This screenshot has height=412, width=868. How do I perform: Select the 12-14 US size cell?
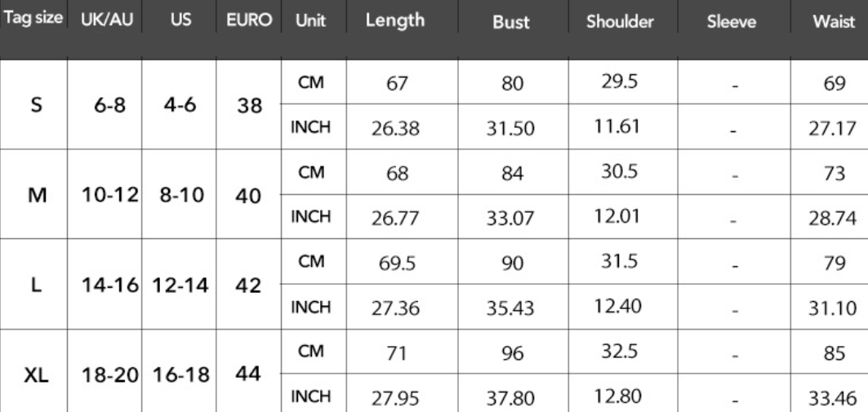pos(181,286)
